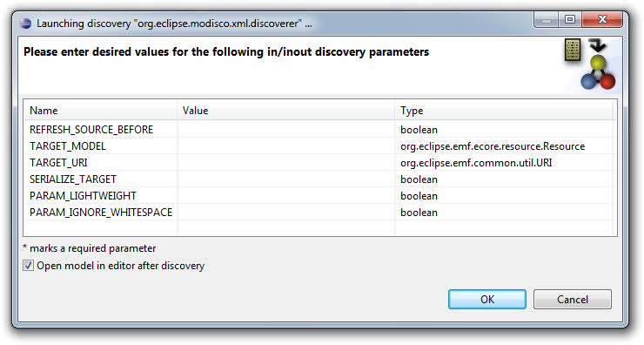Click the Value column header

(286, 110)
